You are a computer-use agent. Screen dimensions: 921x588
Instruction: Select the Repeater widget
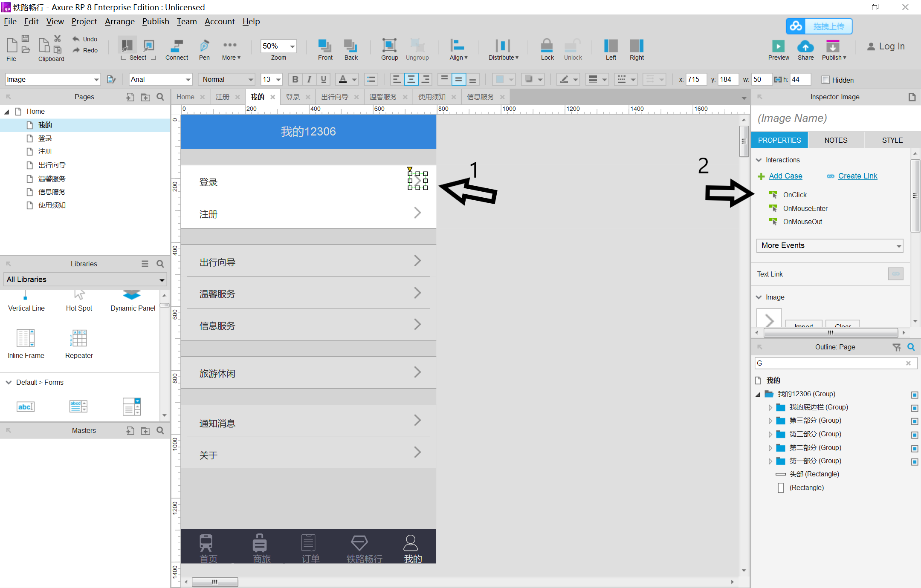coord(78,341)
